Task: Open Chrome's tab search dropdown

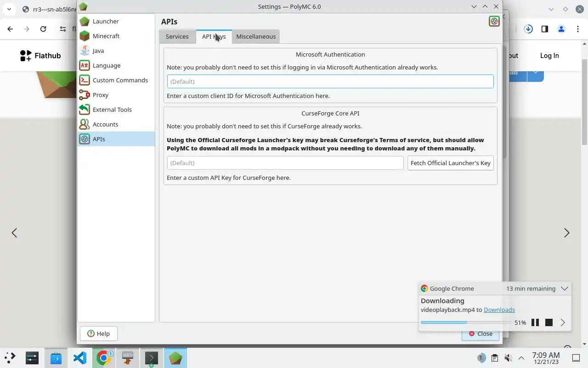Action: (9, 9)
